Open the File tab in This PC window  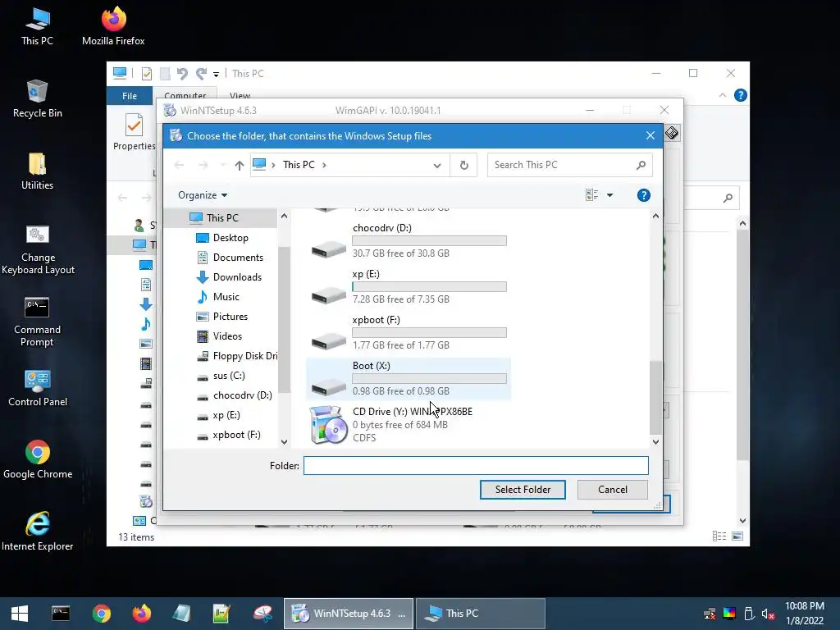(x=129, y=96)
